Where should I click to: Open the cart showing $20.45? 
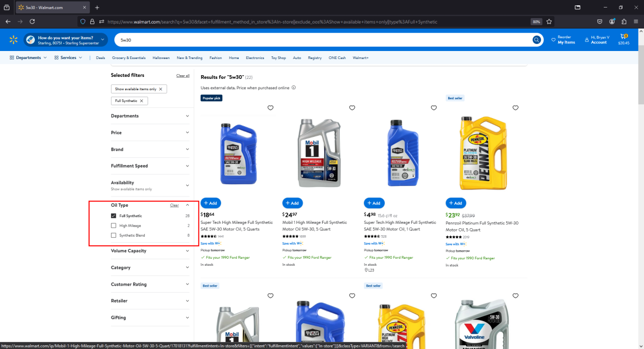click(624, 40)
